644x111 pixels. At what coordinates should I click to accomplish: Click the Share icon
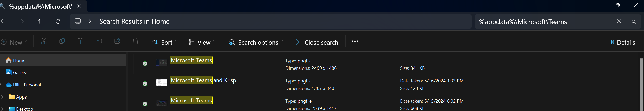point(117,41)
